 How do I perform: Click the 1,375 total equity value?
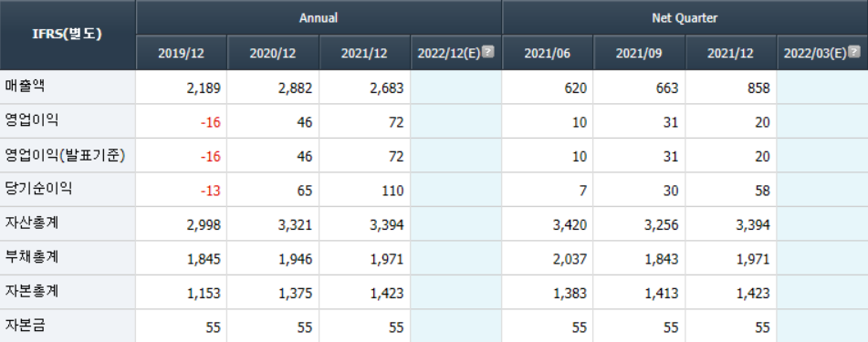(296, 294)
